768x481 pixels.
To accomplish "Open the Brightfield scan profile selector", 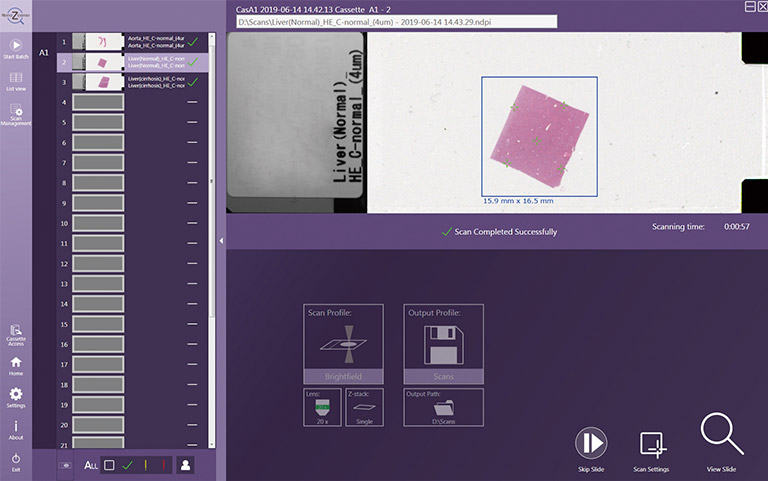I will (342, 343).
